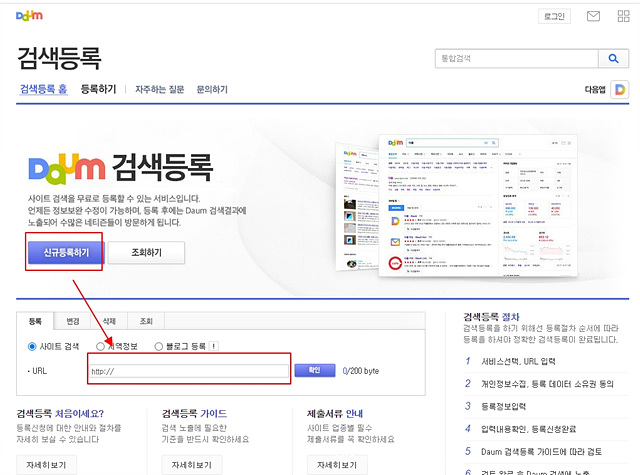Click the exclamation info icon by 블로그 등록
640x475 pixels.
[x=213, y=346]
